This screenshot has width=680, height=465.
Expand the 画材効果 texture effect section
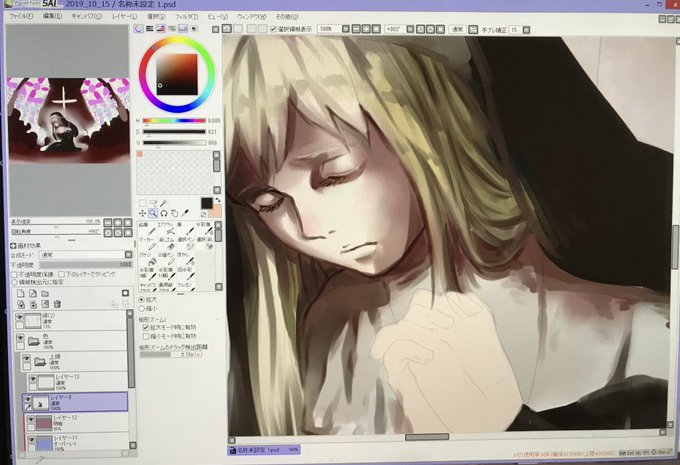pyautogui.click(x=13, y=246)
